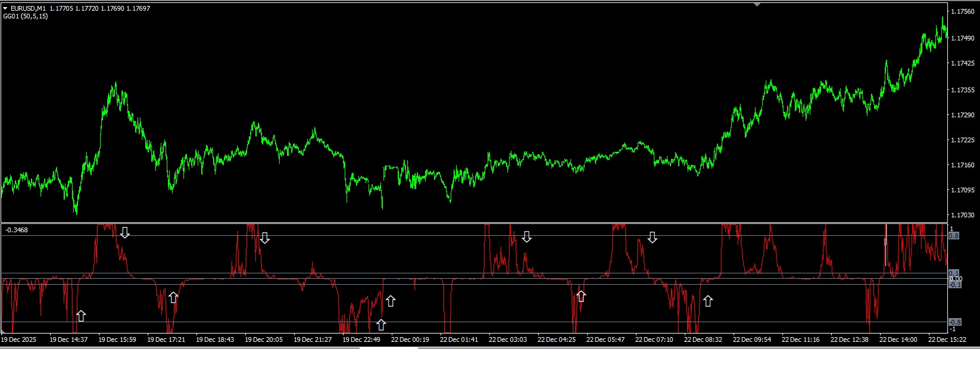This screenshot has height=377, width=980.
Task: Click the down arrow signal above 19 Dec 15:59
Action: point(124,232)
